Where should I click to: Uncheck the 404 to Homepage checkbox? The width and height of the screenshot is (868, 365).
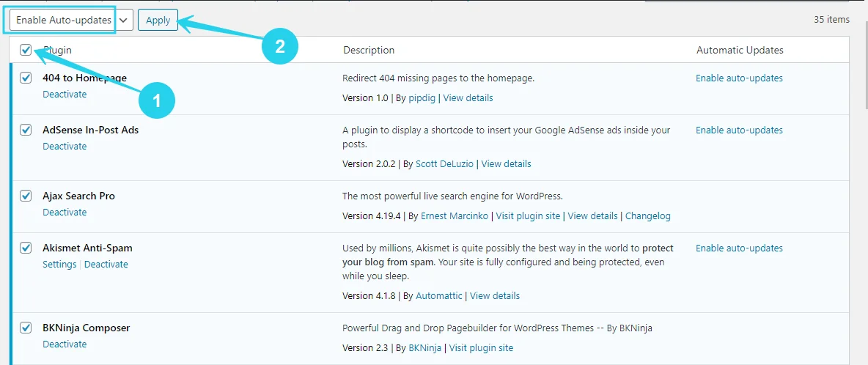(x=26, y=78)
